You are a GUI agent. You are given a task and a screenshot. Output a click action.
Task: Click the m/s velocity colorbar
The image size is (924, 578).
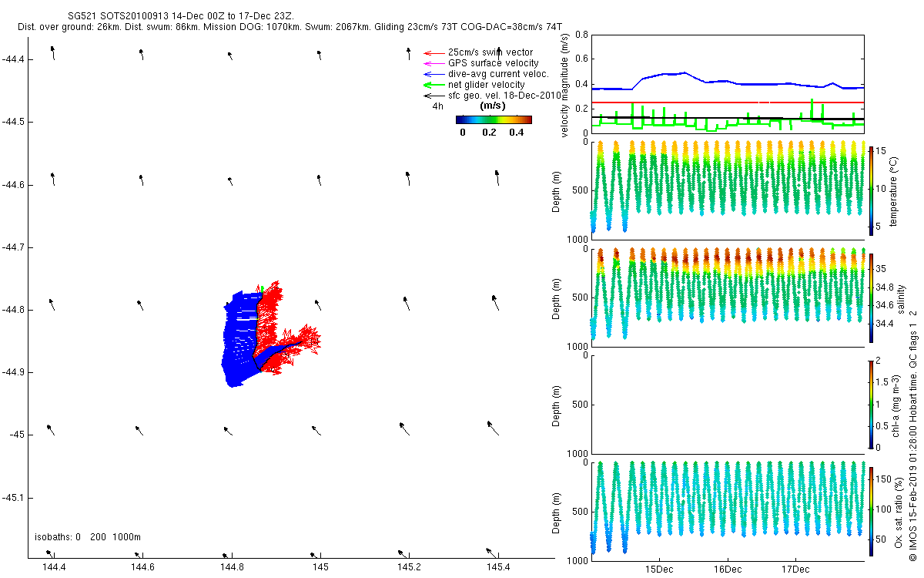[494, 119]
